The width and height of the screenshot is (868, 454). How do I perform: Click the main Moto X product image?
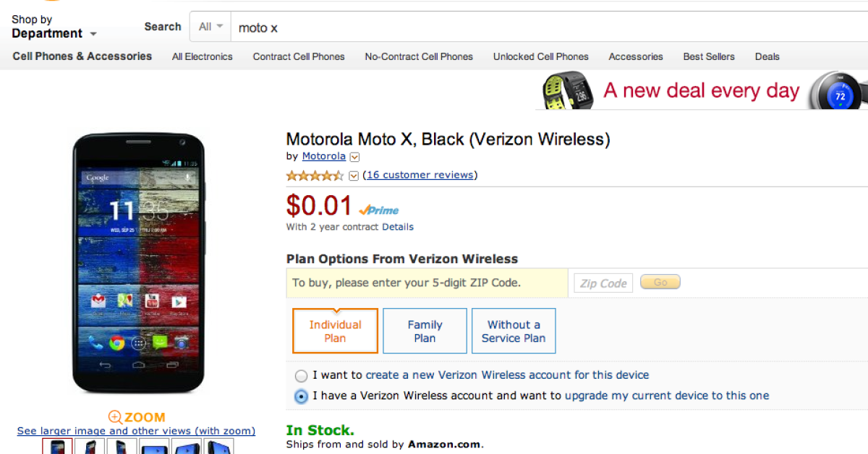tap(140, 263)
